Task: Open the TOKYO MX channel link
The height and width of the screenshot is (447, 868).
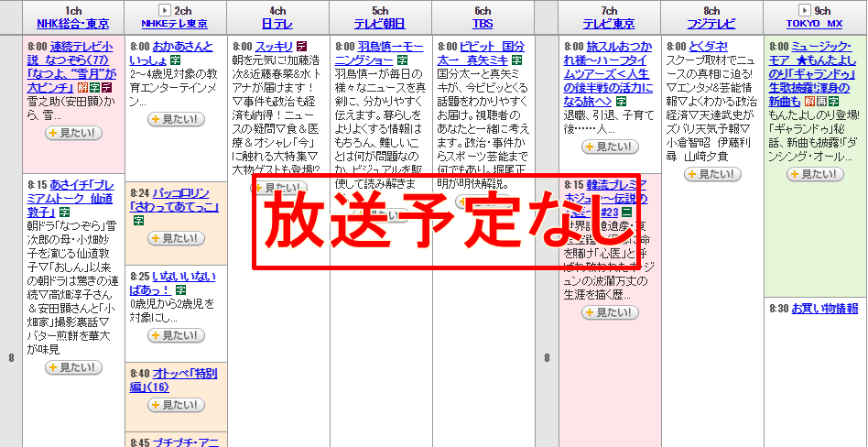Action: click(814, 24)
